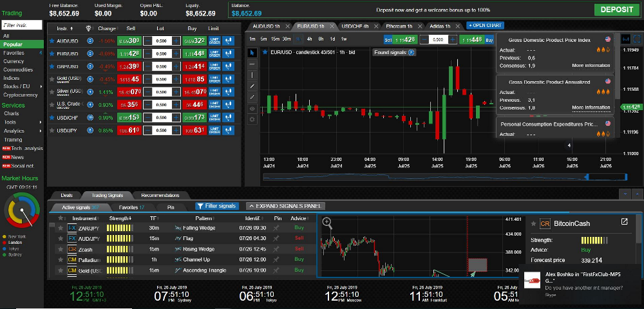Select the ray line drawing tool

click(x=252, y=97)
